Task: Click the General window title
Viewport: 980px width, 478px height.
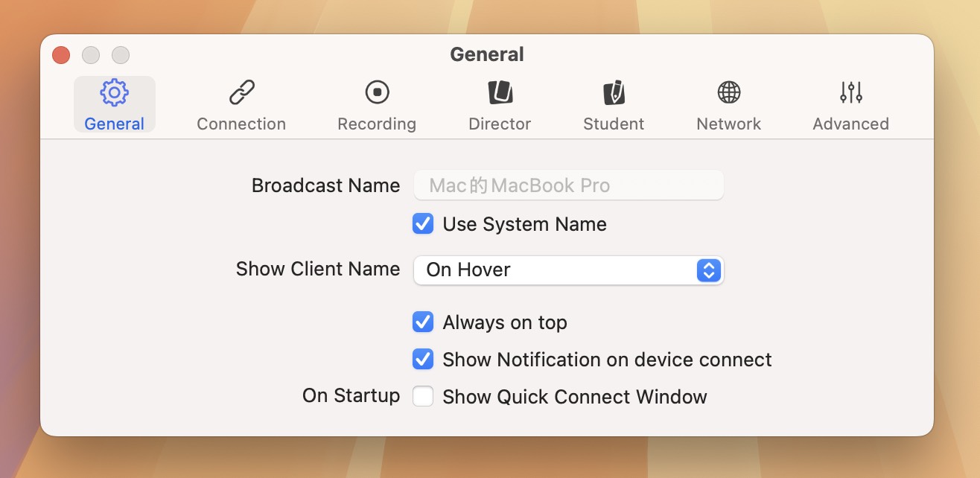Action: point(487,54)
